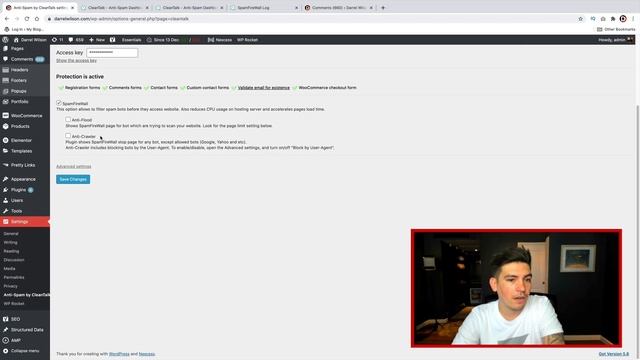Click the address bar URL

coord(122,19)
